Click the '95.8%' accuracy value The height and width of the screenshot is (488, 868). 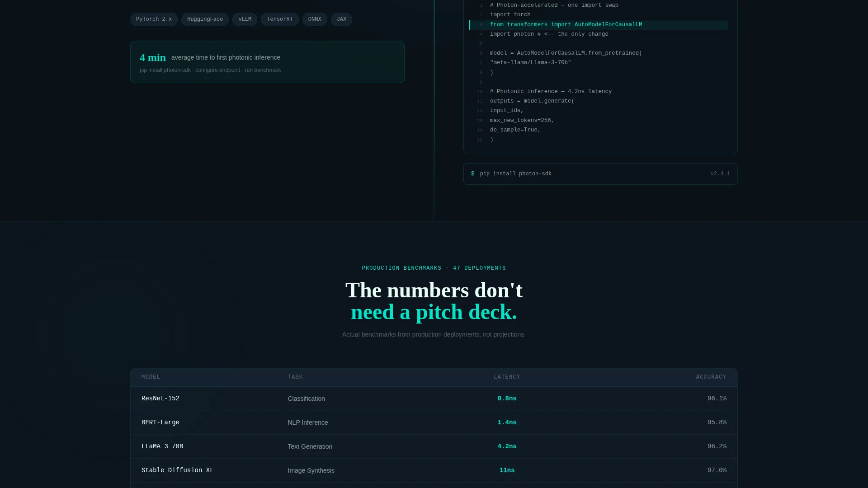pos(717,422)
